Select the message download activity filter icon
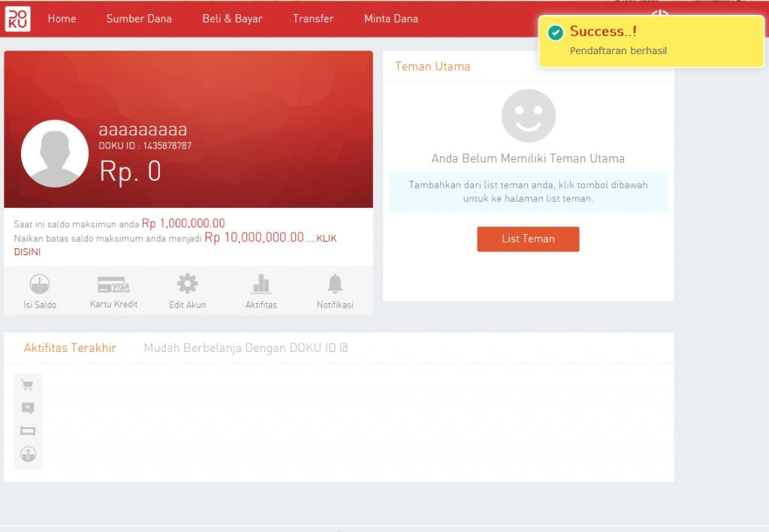This screenshot has height=532, width=769. (x=28, y=408)
